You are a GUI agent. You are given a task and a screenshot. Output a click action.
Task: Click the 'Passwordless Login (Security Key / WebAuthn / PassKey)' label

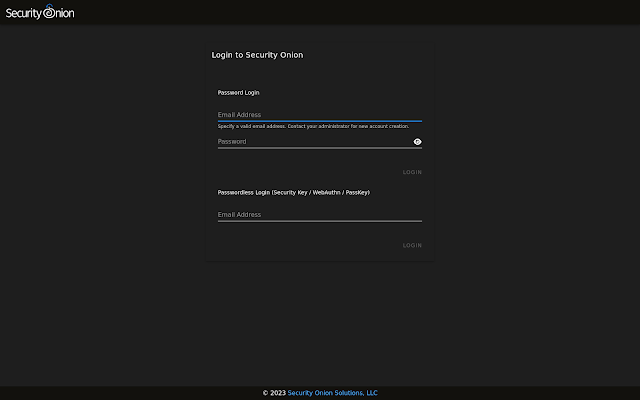tap(293, 193)
